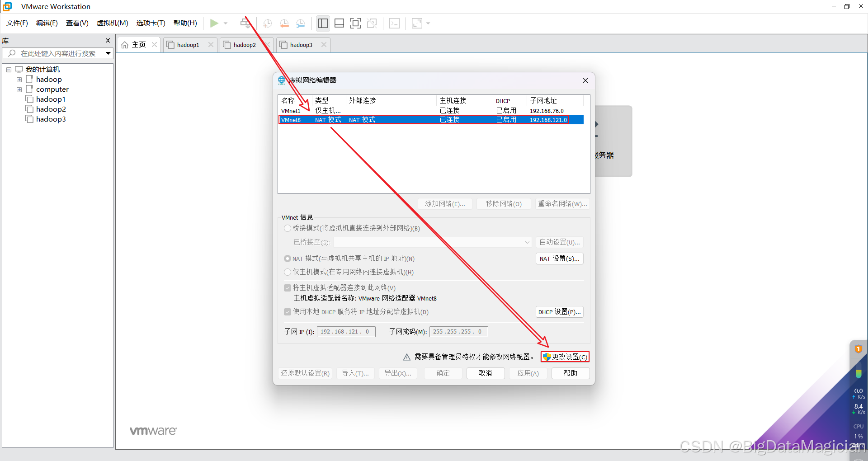Toggle the local DHCP service checkbox
Screen dimensions: 868x461
(x=288, y=312)
